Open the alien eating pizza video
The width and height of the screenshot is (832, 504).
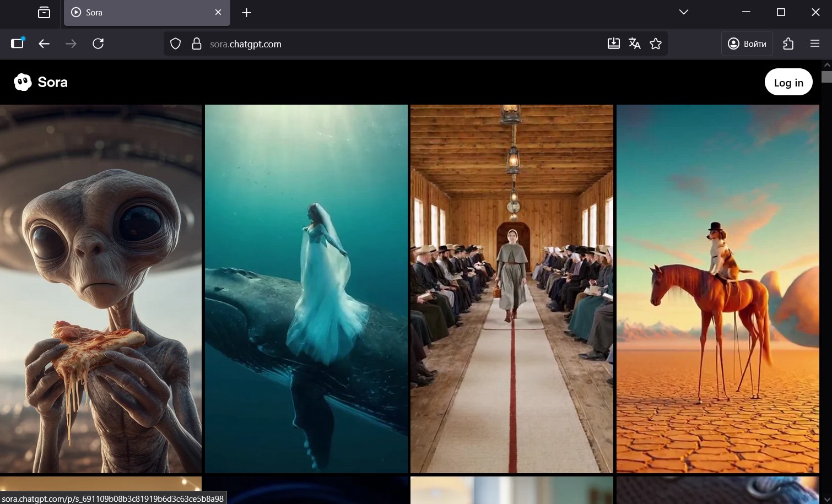[101, 288]
